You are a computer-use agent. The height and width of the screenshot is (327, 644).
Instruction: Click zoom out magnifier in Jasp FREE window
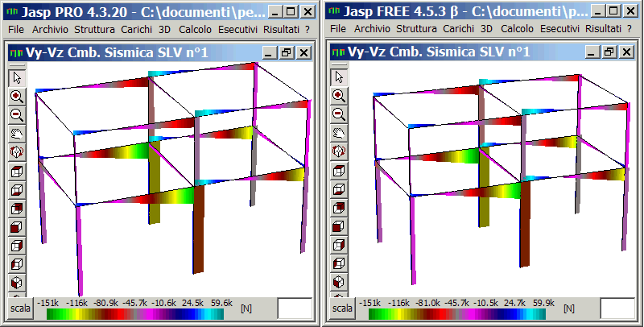339,115
